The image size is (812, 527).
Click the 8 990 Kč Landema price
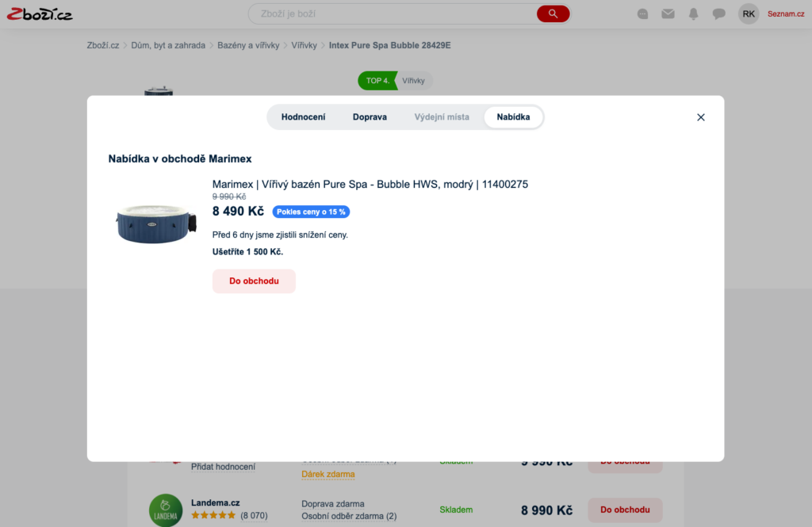(x=546, y=510)
